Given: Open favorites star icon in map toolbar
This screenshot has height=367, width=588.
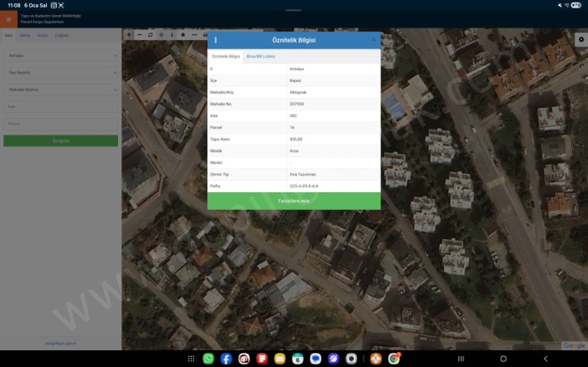Looking at the screenshot, I should click(183, 35).
